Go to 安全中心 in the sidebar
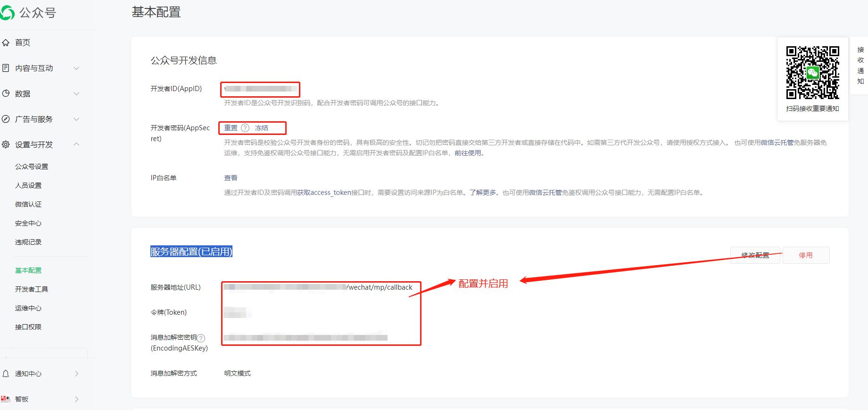868x410 pixels. tap(28, 223)
